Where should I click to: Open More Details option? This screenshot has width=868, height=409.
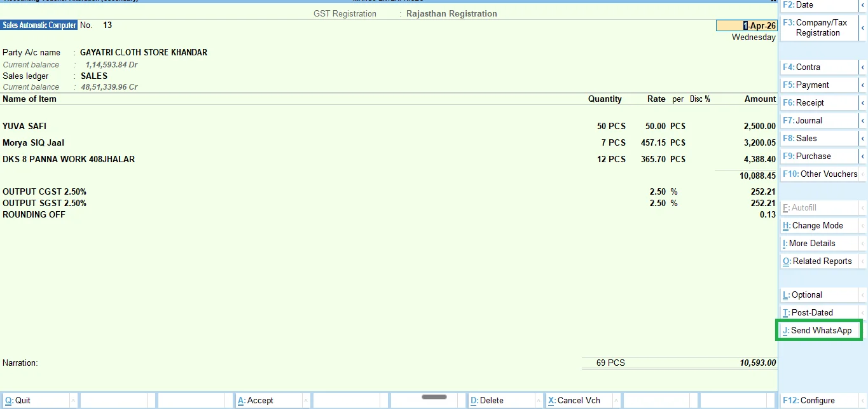tap(820, 244)
